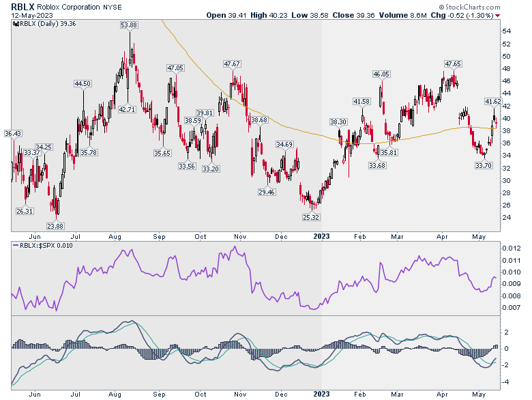
Task: Click the 34.69 price label
Action: click(x=284, y=144)
